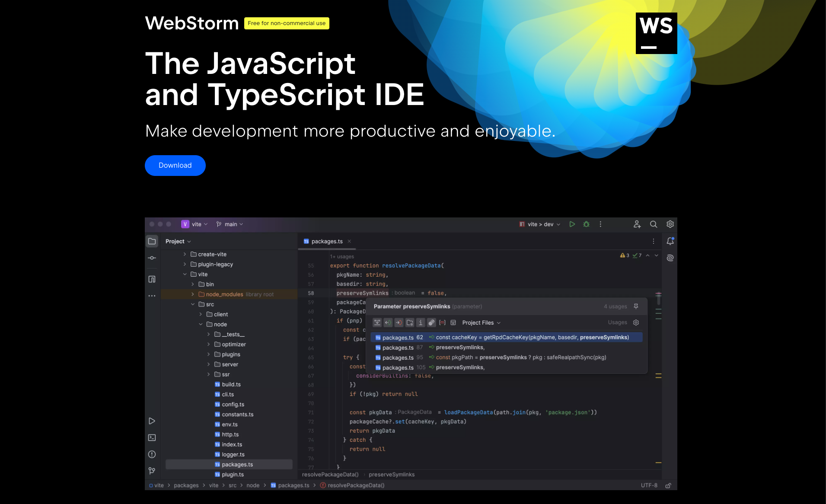Select the packages.ts editor tab

(327, 241)
